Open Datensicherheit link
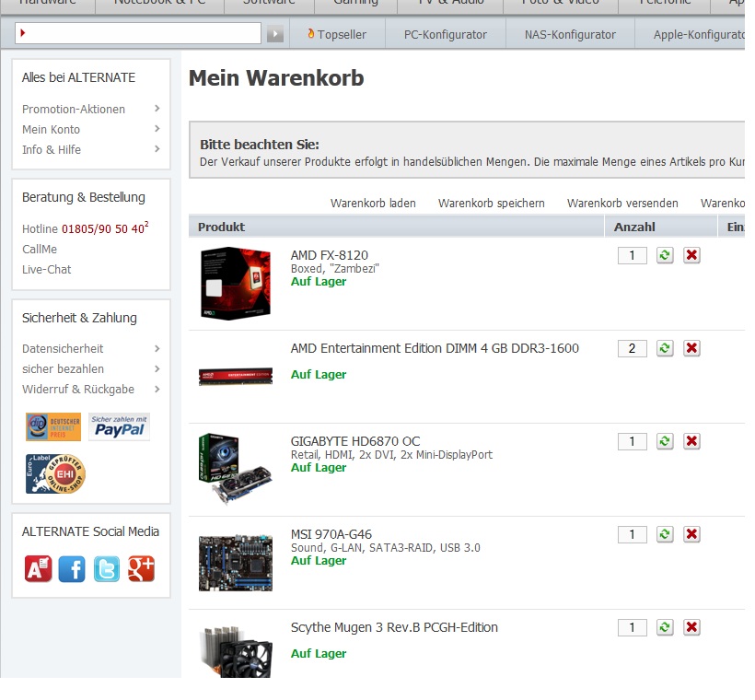The width and height of the screenshot is (755, 700). coord(63,348)
